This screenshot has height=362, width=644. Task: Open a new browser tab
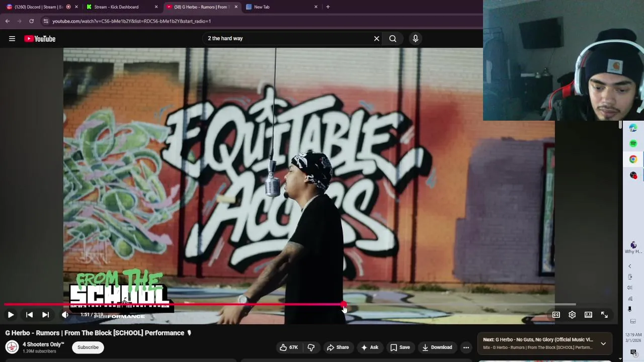pos(328,7)
